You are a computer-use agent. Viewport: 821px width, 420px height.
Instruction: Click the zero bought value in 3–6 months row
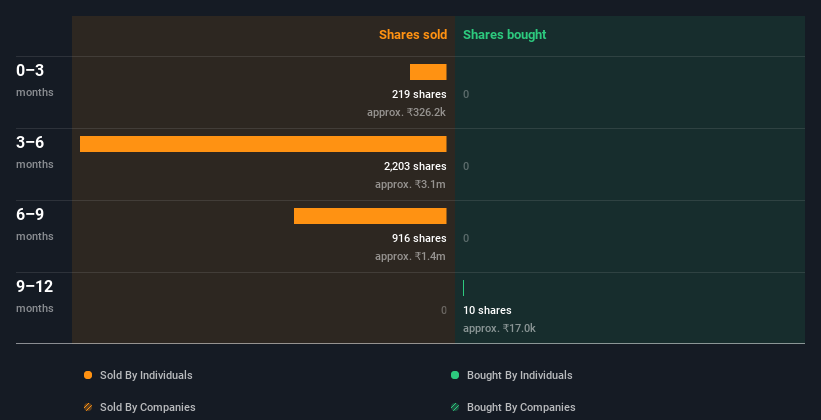[x=466, y=167]
